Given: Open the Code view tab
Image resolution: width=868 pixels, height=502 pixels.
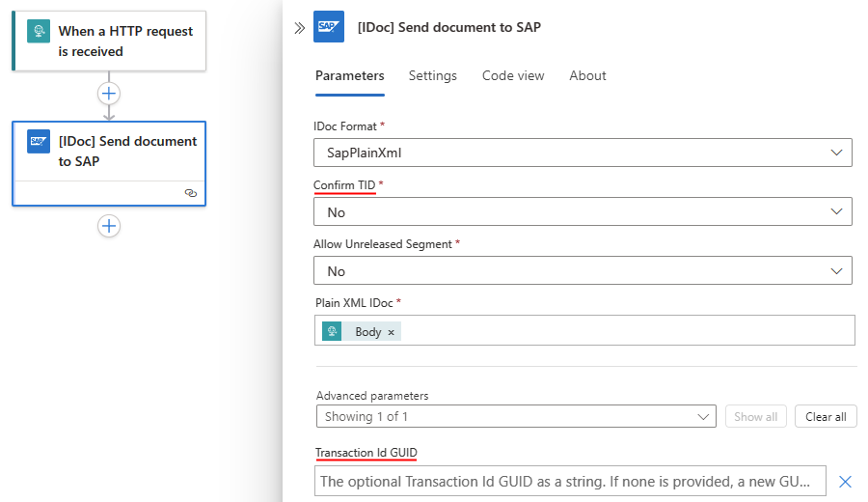Looking at the screenshot, I should tap(513, 75).
